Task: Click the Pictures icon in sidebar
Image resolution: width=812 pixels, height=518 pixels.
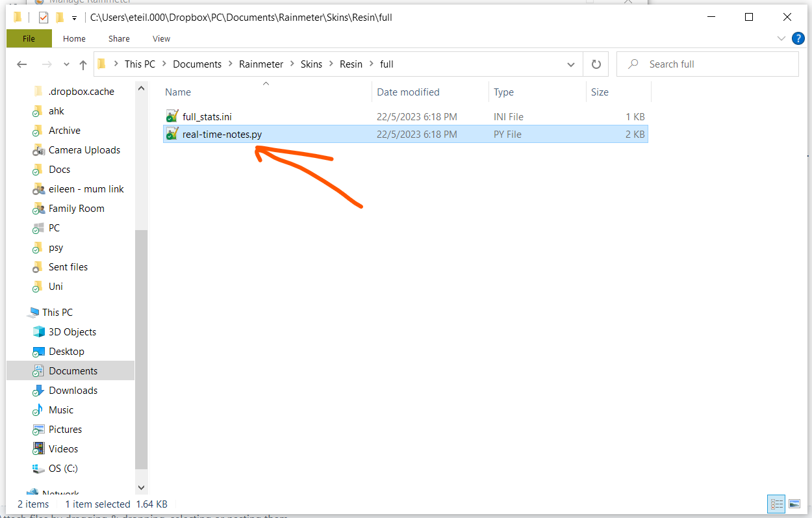Action: tap(38, 429)
